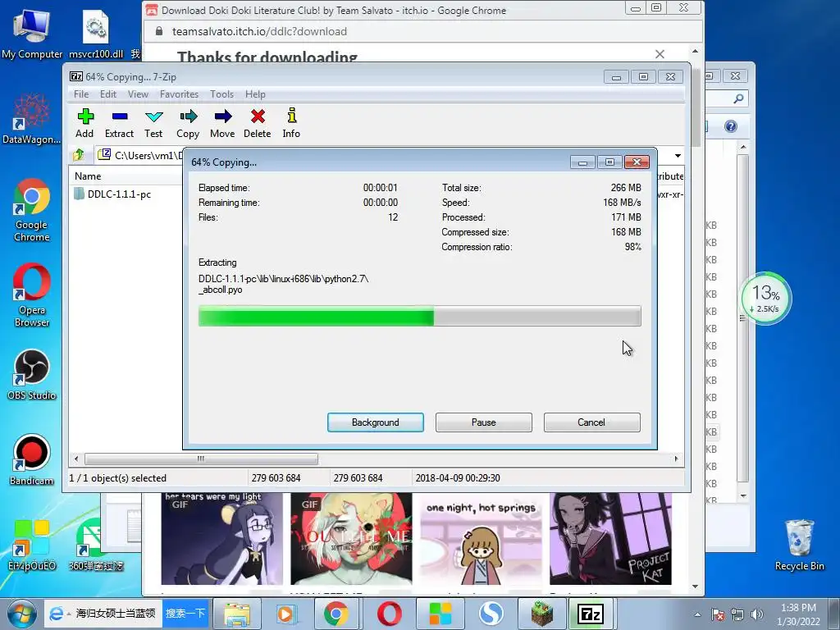Open the Project Kat game thumbnail
Viewport: 840px width, 630px height.
coord(610,538)
